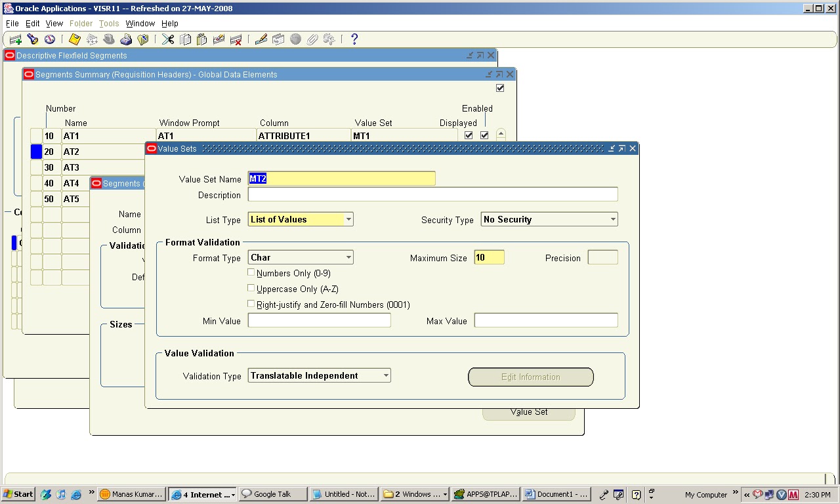Open the Show Navigator compass icon
Viewport: 840px width, 504px height.
tap(49, 39)
